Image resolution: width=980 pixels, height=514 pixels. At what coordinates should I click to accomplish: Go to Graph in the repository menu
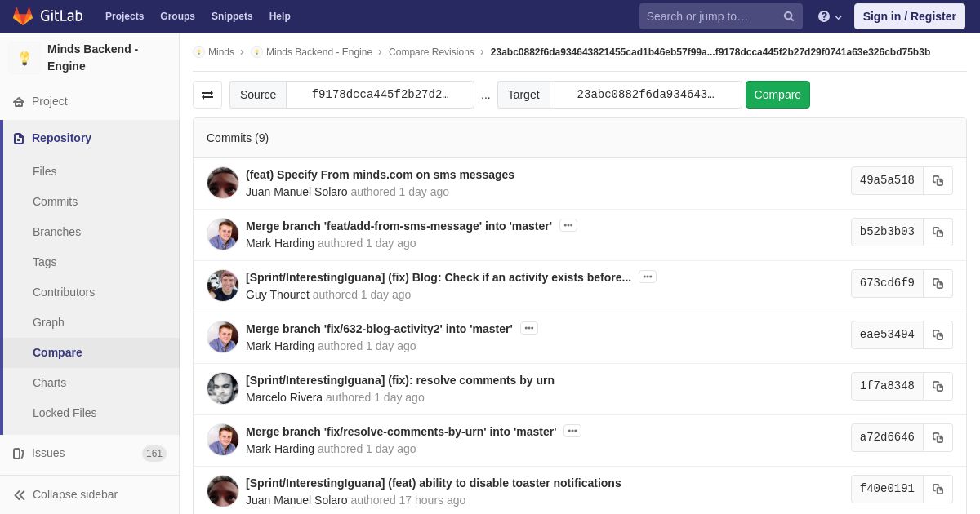(x=48, y=322)
